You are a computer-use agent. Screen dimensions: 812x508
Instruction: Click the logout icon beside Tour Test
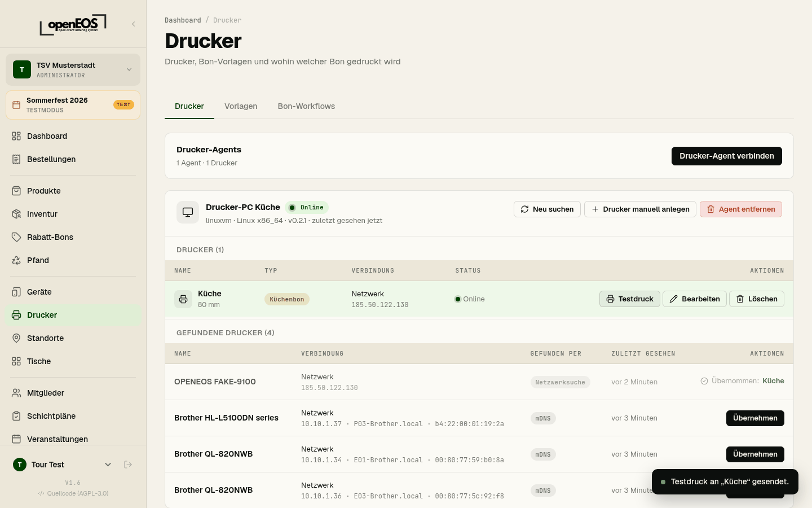(x=128, y=465)
